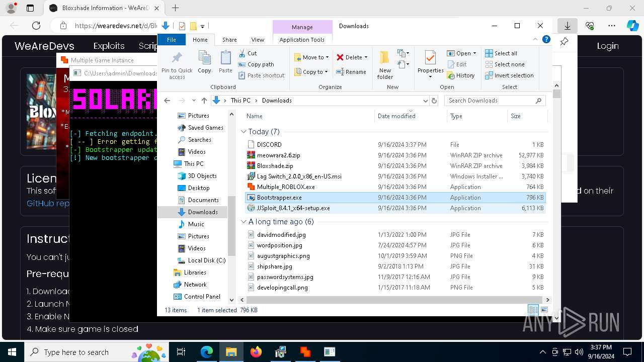Click the file list horizontal scrollbar
This screenshot has height=362, width=644.
[x=394, y=300]
